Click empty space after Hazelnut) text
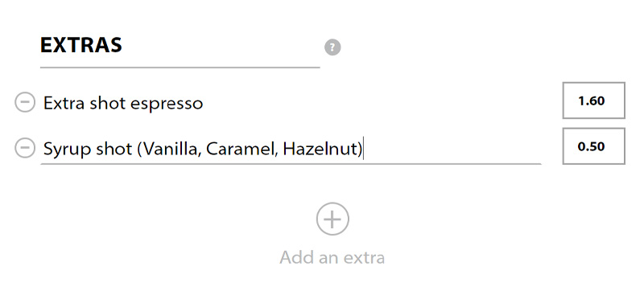644x291 pixels. pos(452,149)
